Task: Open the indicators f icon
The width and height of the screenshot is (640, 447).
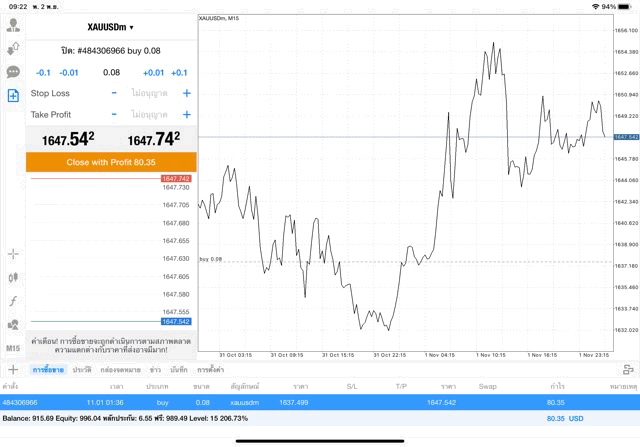Action: click(13, 301)
